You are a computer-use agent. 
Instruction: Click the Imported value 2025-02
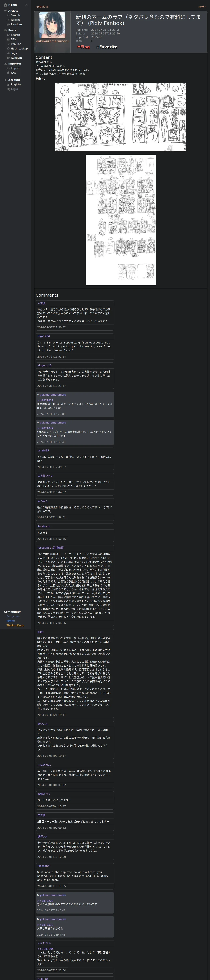[96, 37]
